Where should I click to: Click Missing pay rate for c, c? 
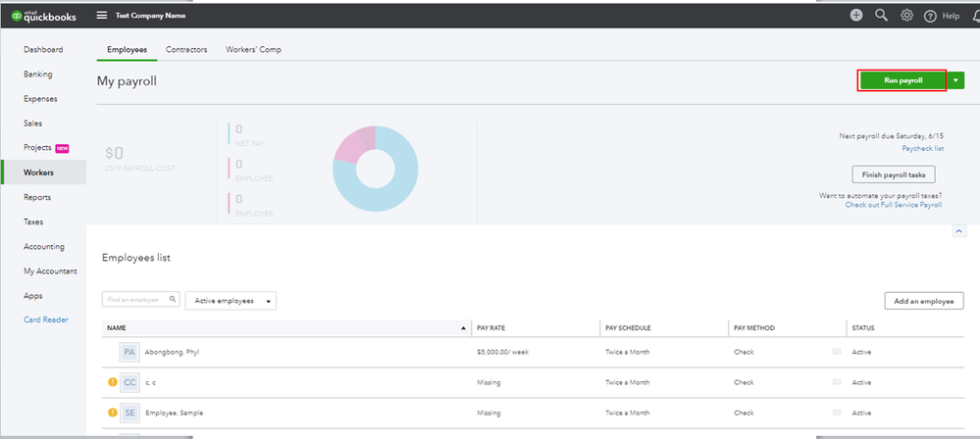coord(489,382)
